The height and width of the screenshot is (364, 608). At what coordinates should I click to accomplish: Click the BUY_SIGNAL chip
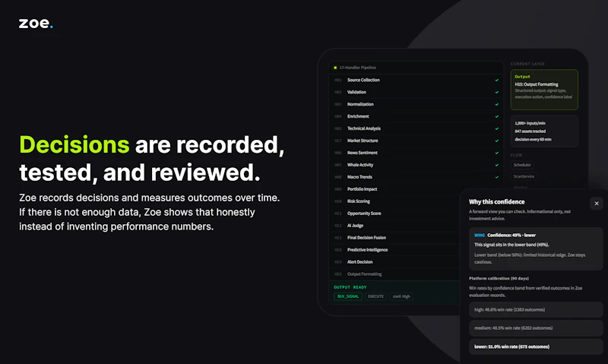pyautogui.click(x=348, y=296)
